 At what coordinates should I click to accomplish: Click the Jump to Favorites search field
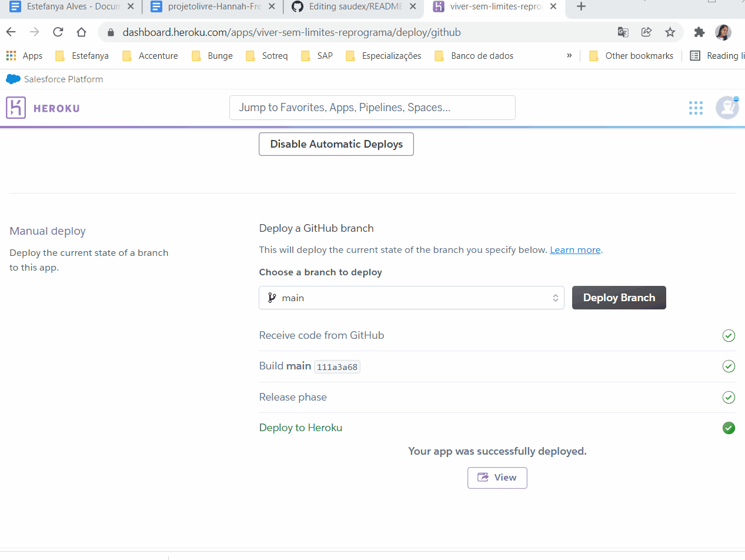point(372,108)
